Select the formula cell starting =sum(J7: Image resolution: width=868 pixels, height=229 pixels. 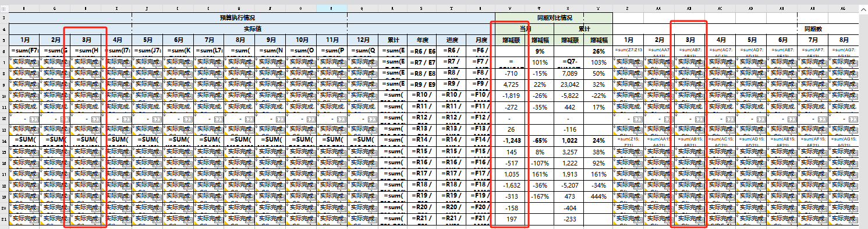[147, 51]
